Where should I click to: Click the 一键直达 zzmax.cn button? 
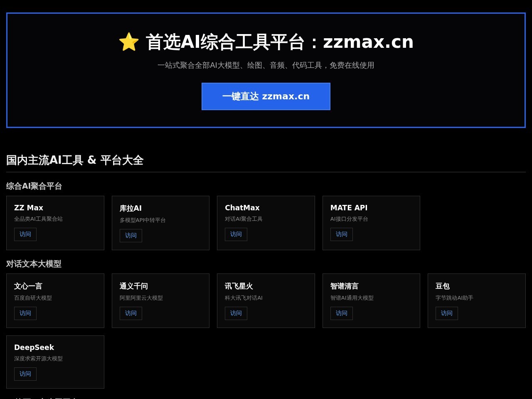tap(266, 96)
